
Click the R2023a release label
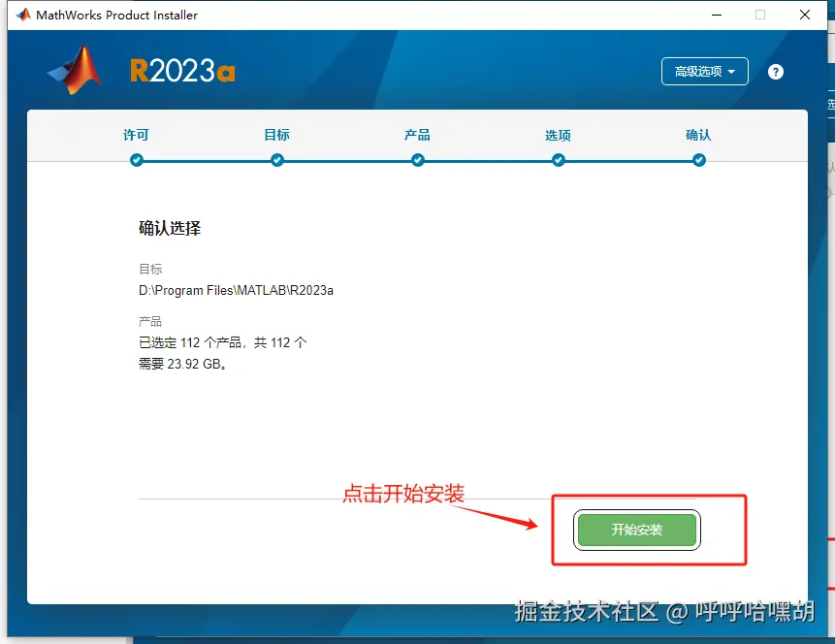182,71
